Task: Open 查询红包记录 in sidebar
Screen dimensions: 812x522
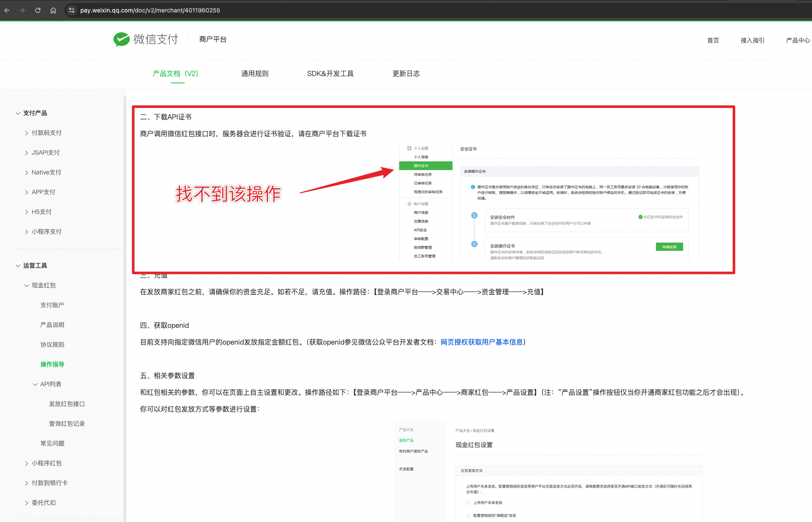Action: coord(67,424)
